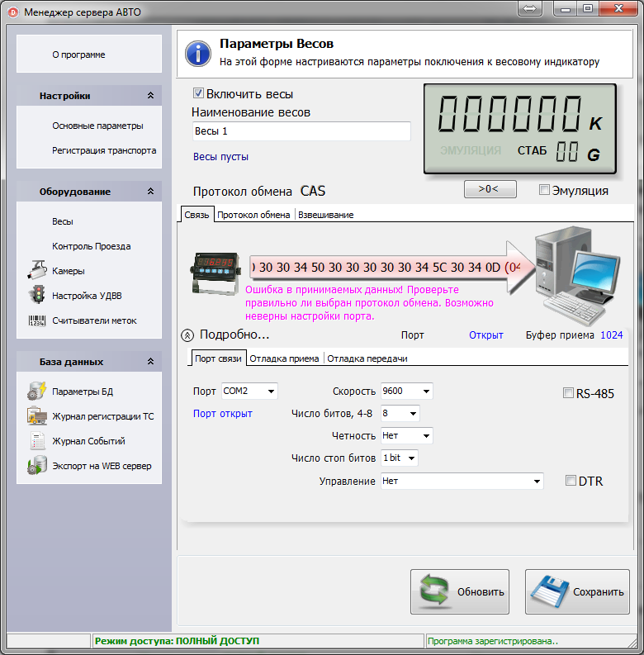Open Параметры БД database icon
The height and width of the screenshot is (655, 644).
click(x=36, y=392)
